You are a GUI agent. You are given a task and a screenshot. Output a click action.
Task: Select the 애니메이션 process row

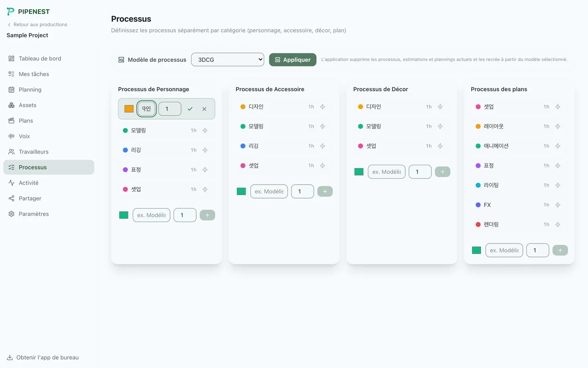pos(519,146)
